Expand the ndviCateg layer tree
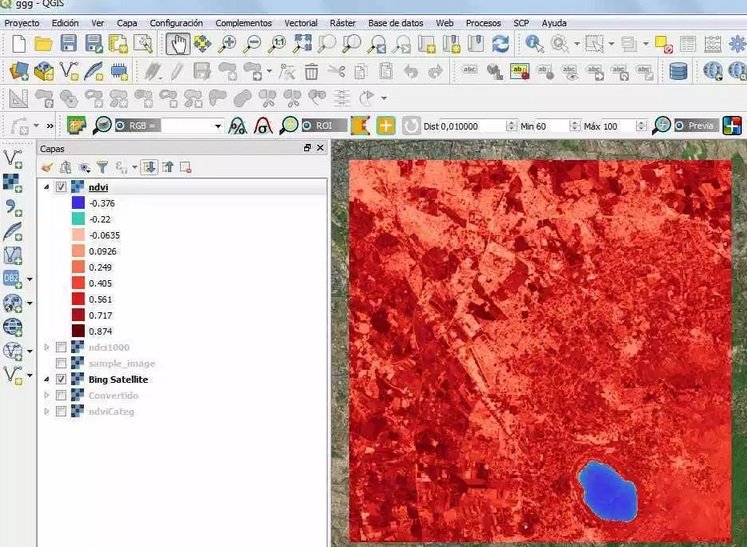The height and width of the screenshot is (547, 747). [46, 411]
